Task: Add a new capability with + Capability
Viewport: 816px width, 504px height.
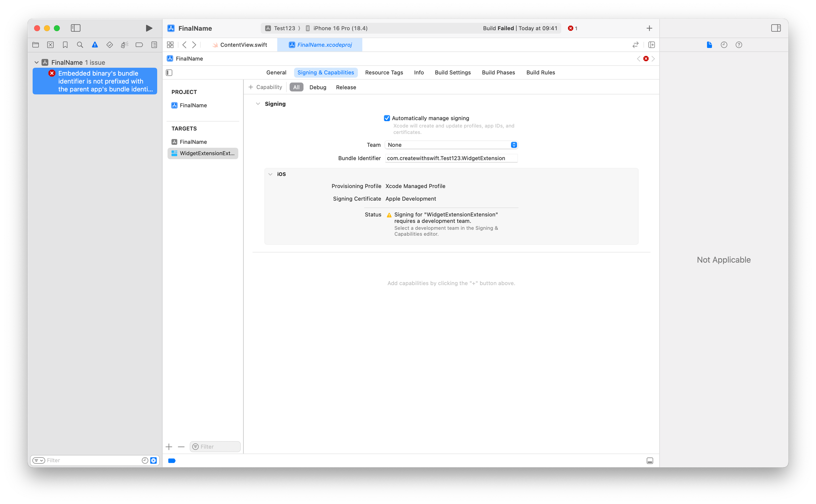Action: coord(265,87)
